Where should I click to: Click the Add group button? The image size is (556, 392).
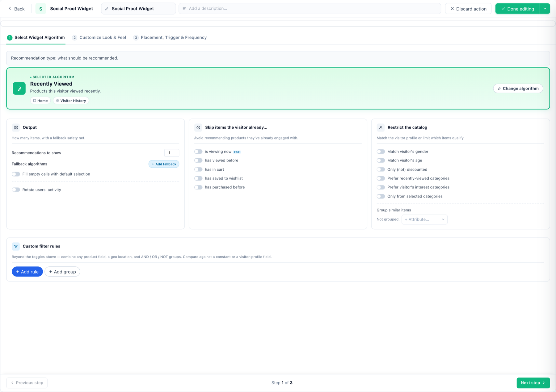[x=62, y=272]
